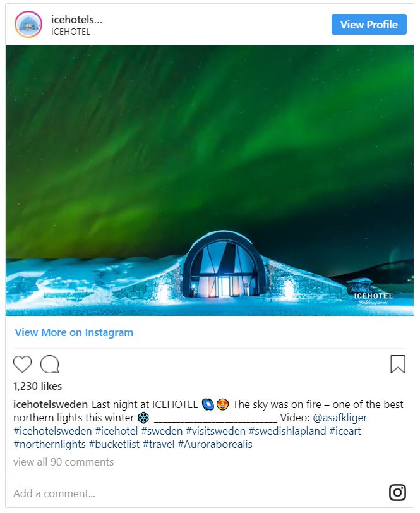Image resolution: width=420 pixels, height=513 pixels.
Task: Click the 1,230 likes count
Action: point(38,386)
